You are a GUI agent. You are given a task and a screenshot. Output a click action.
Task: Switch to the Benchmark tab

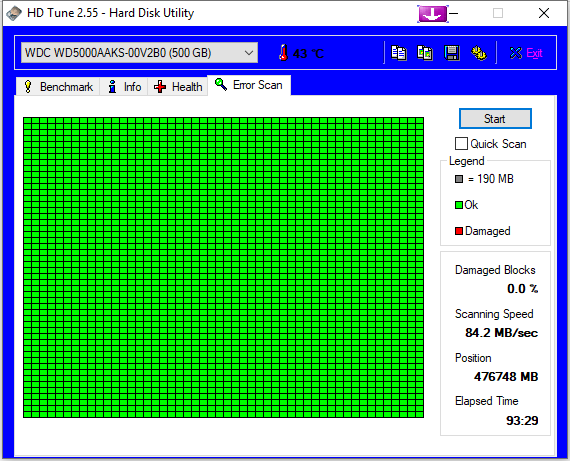[x=58, y=87]
